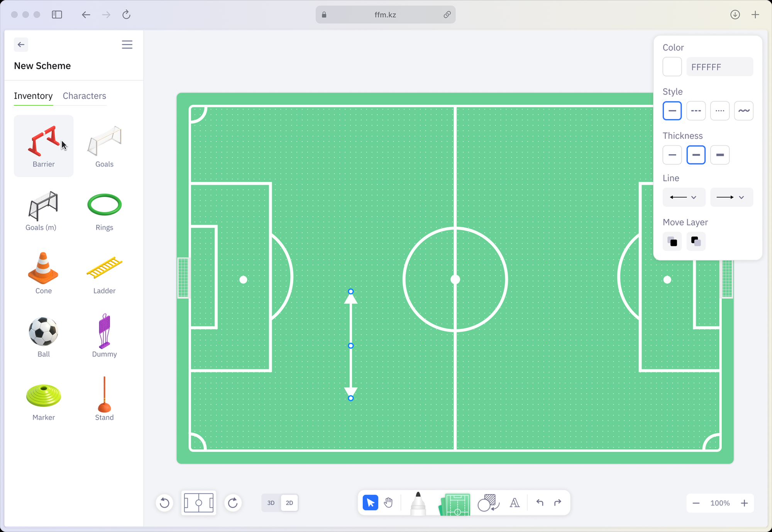Switch to the Inventory tab
The width and height of the screenshot is (772, 532).
coord(33,96)
